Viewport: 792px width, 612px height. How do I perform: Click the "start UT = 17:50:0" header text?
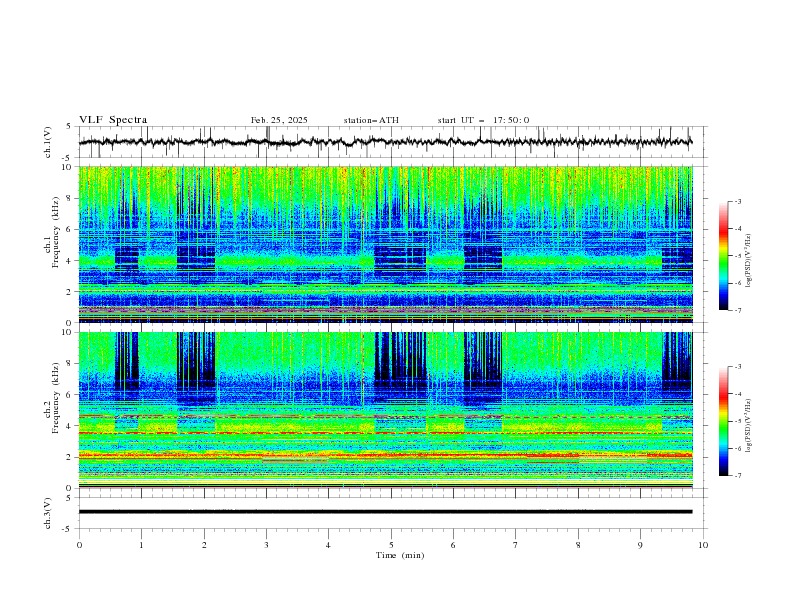tap(483, 120)
